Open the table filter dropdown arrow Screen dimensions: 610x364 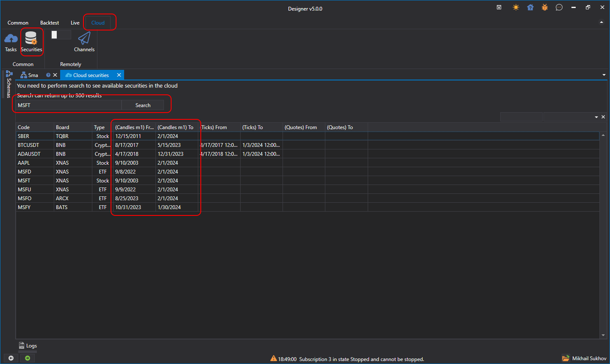(596, 117)
